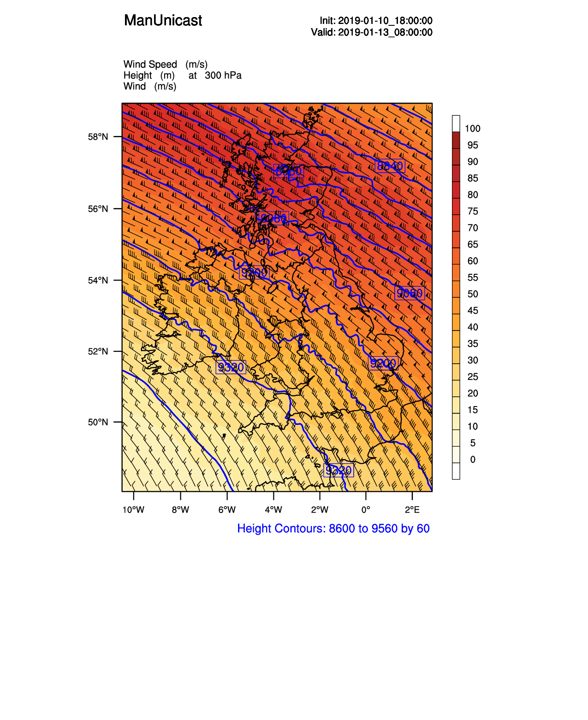Screen dimensions: 588x720
Task: Click the colorbar label 75
Action: click(x=473, y=212)
